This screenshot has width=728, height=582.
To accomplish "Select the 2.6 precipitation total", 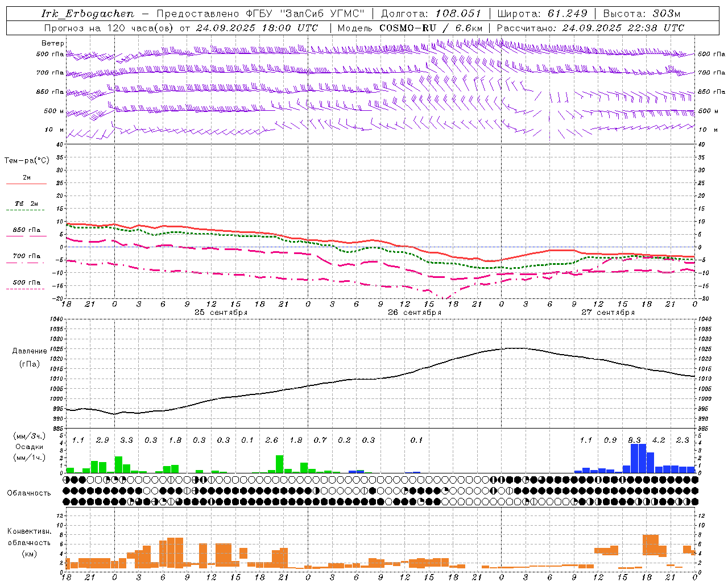I will pos(272,440).
